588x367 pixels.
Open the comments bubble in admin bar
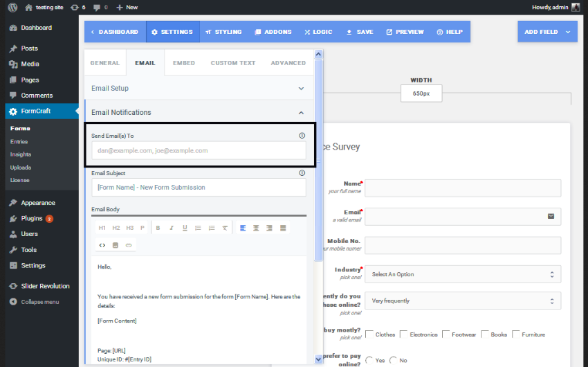pos(100,7)
